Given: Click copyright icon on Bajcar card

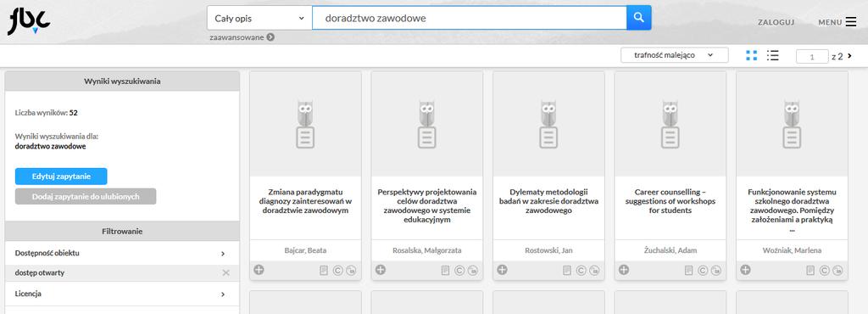Looking at the screenshot, I should point(337,271).
